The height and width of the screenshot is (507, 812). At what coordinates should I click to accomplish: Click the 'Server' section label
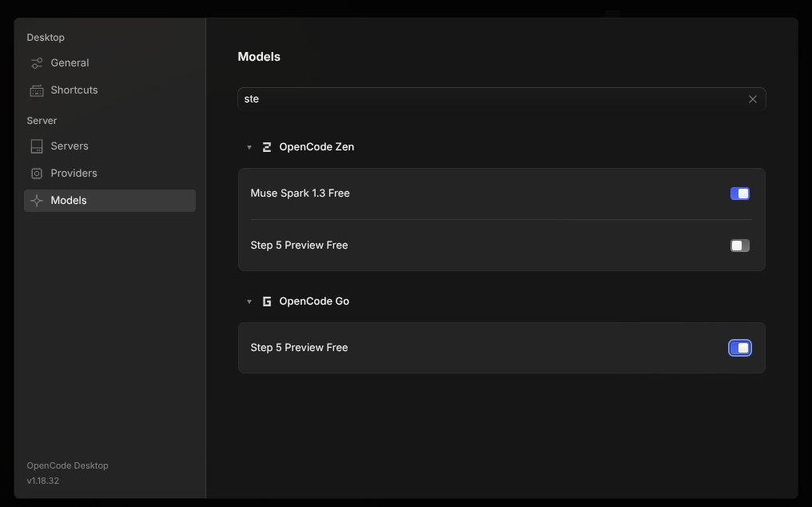pyautogui.click(x=42, y=120)
